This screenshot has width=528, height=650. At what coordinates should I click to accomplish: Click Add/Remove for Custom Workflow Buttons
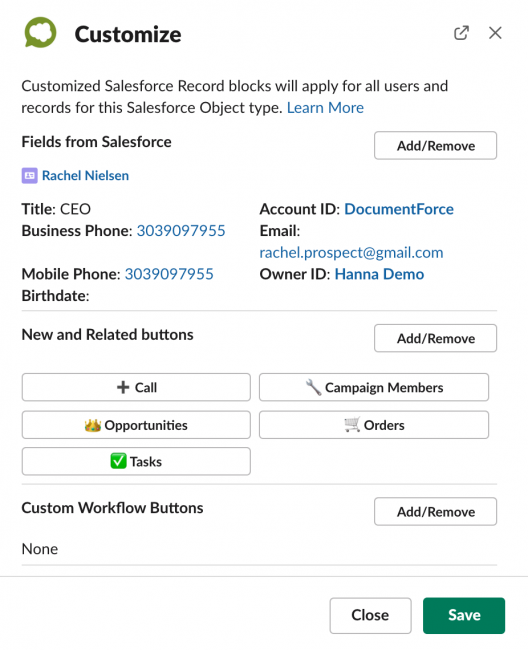[435, 512]
